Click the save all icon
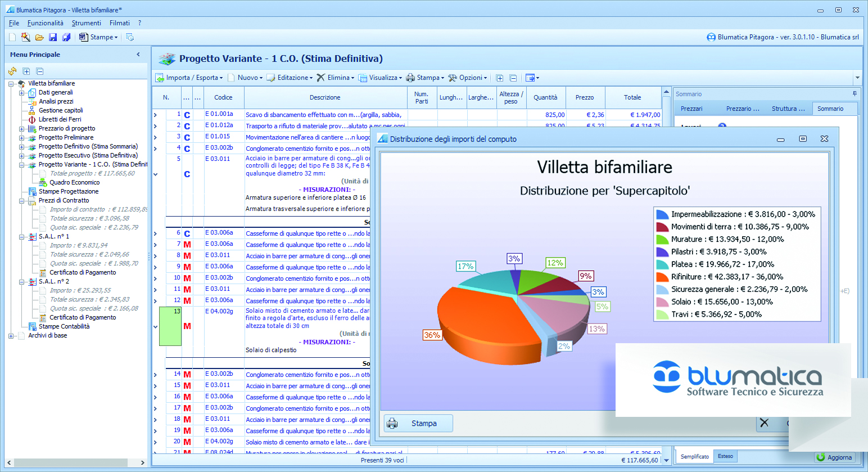Image resolution: width=868 pixels, height=472 pixels. point(66,37)
